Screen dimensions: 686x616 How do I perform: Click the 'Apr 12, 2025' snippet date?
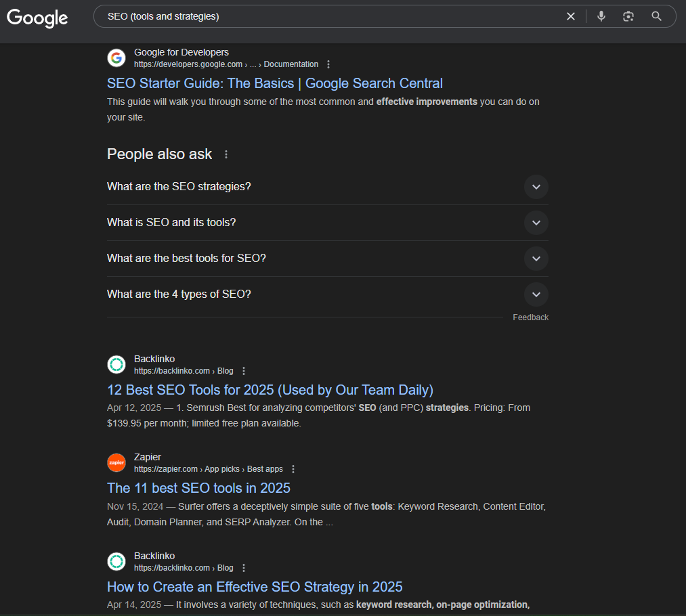click(x=134, y=408)
